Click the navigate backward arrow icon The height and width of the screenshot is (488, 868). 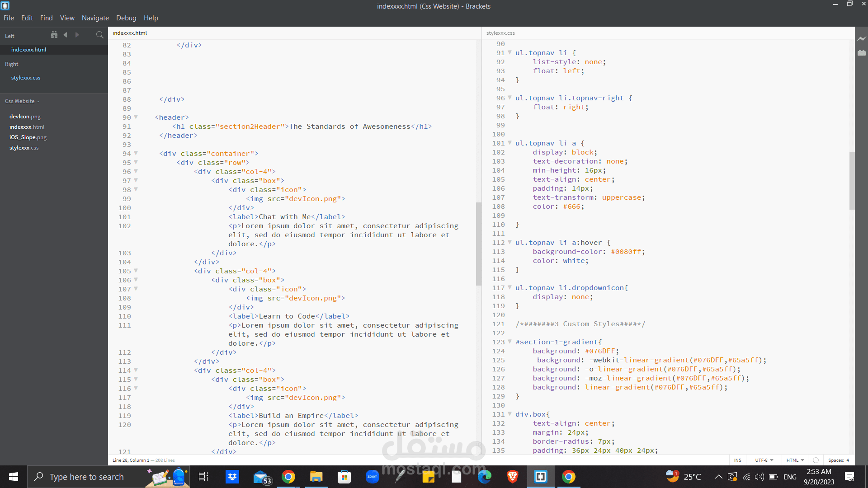click(x=66, y=35)
